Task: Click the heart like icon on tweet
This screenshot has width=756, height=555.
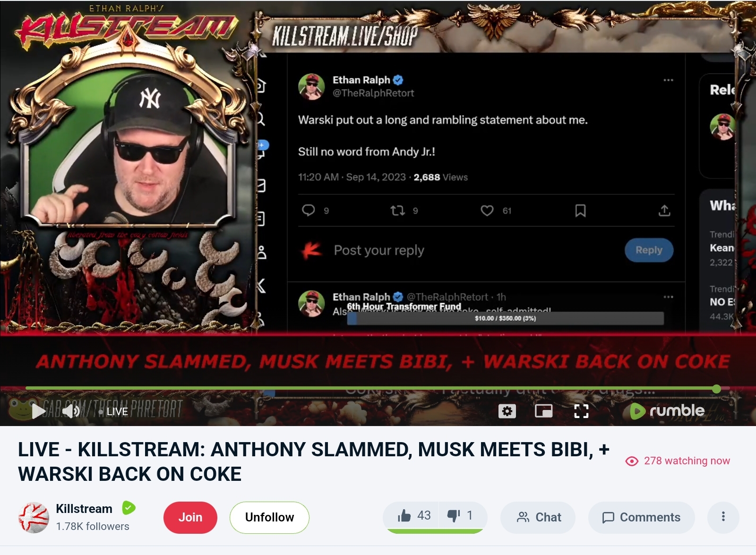Action: pos(487,211)
